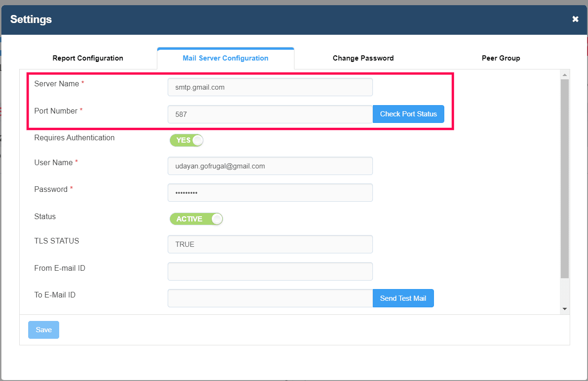Screen dimensions: 588x381
Task: Click the To E-Mail ID input
Action: pos(270,298)
